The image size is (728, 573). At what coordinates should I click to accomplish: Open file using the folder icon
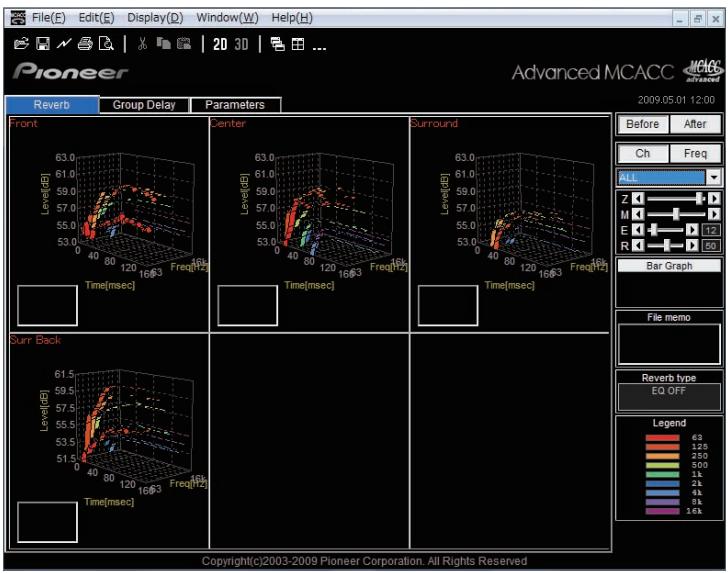[x=21, y=44]
